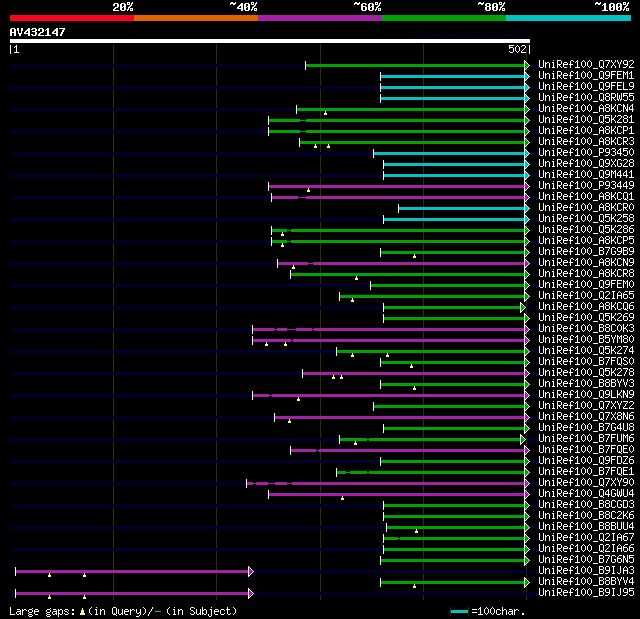The image size is (640, 619).
Task: Click the UniRef100_B5YM80 label
Action: [586, 340]
